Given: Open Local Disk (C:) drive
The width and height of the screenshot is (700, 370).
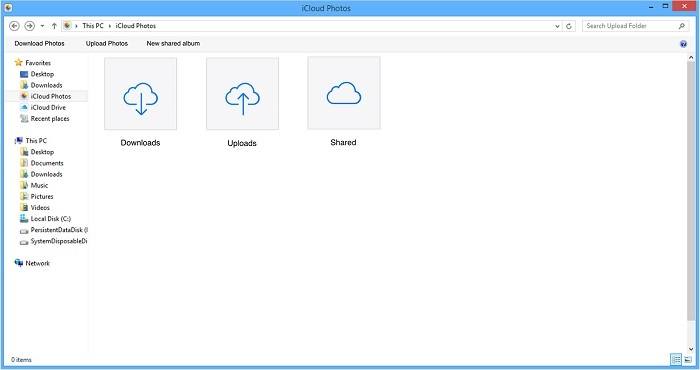Looking at the screenshot, I should (x=50, y=219).
